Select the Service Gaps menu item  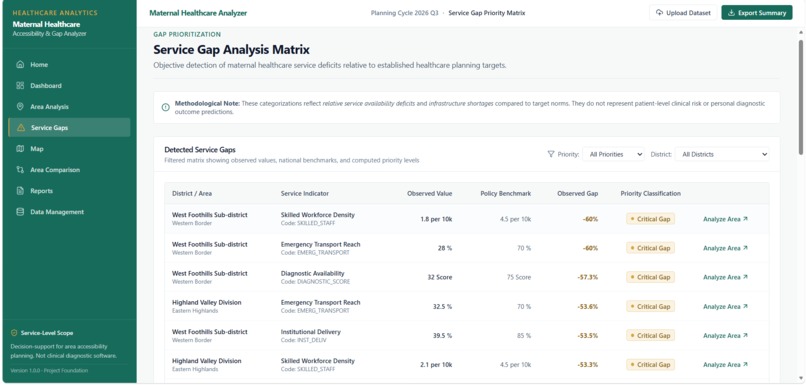tap(69, 127)
